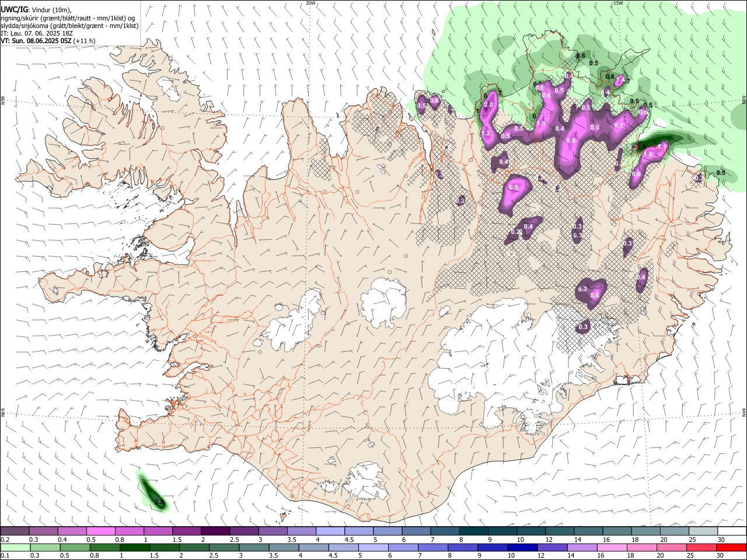Click the snow scale swatch starting at 0.2
The width and height of the screenshot is (747, 560).
click(x=15, y=531)
